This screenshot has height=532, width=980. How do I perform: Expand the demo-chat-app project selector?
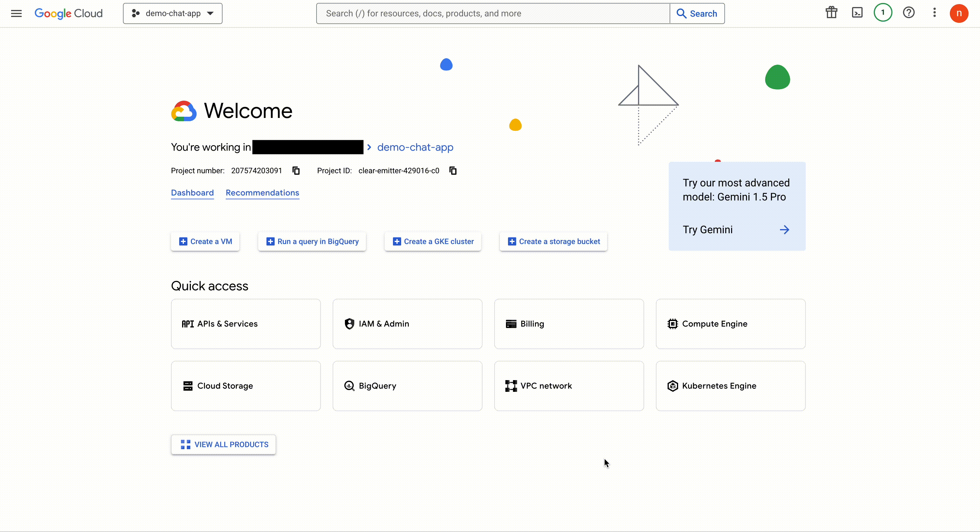point(173,14)
